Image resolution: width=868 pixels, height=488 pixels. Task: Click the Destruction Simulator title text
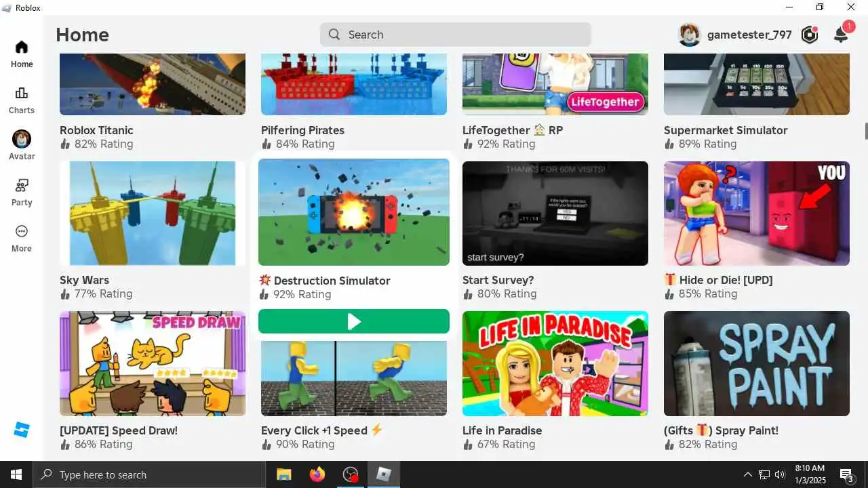[324, 281]
